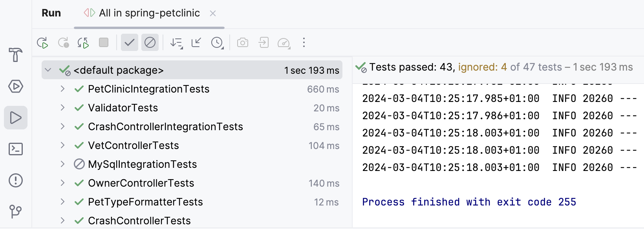Stop the running test process

(x=103, y=43)
